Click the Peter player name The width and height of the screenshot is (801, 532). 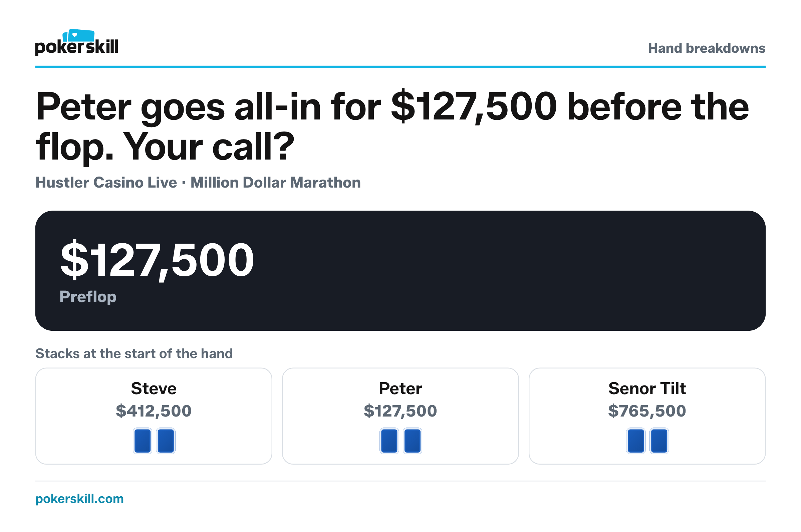pos(400,388)
